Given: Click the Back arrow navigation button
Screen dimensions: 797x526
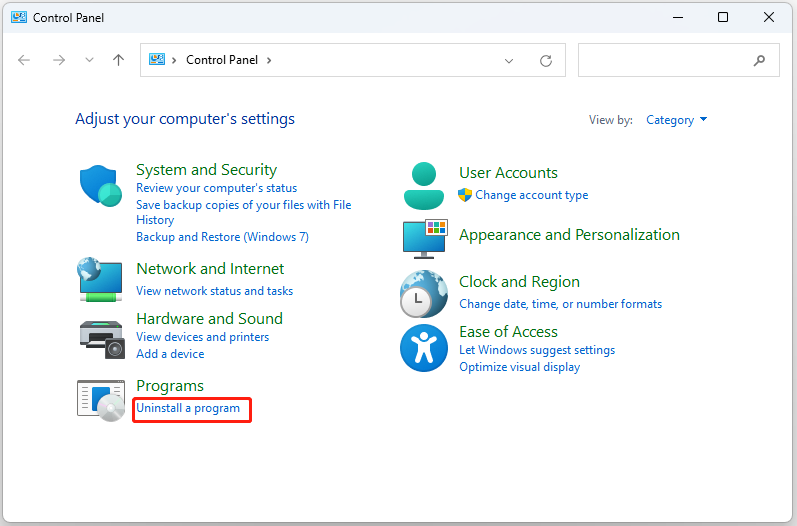Looking at the screenshot, I should 24,60.
